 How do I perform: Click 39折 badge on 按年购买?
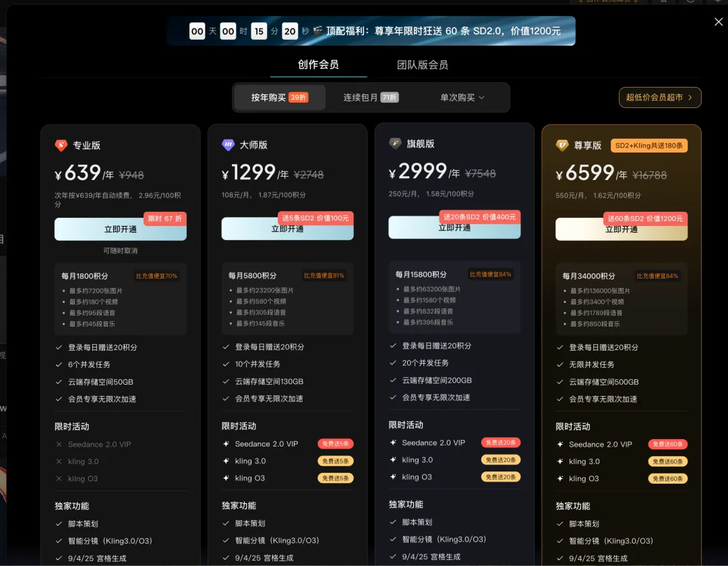(298, 98)
